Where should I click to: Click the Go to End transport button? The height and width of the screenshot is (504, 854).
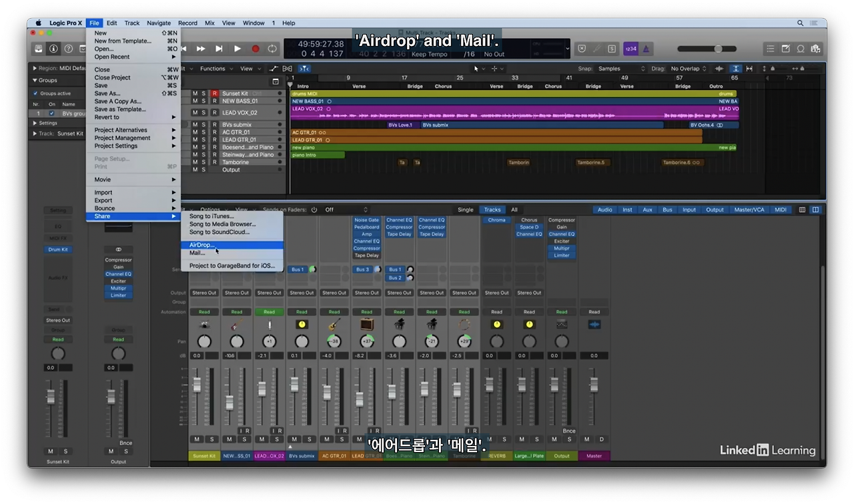click(x=219, y=49)
